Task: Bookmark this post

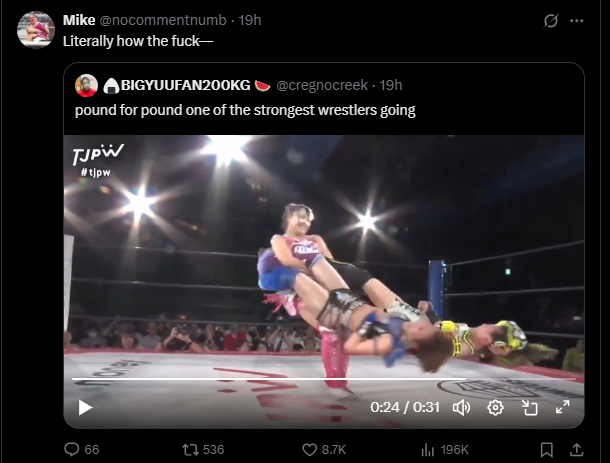Action: coord(547,450)
